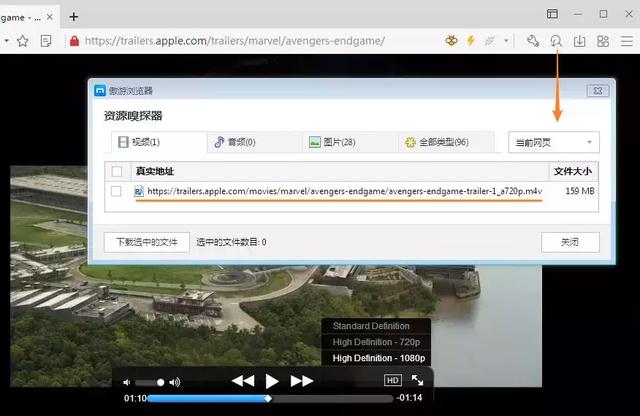This screenshot has width=640, height=416.
Task: Switch to the 音频(0) tab
Action: [x=254, y=142]
